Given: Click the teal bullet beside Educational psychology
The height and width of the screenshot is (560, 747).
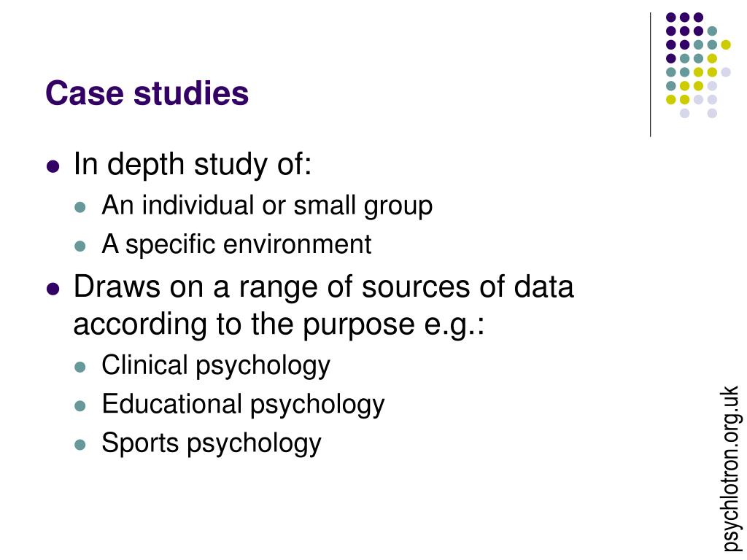Looking at the screenshot, I should click(x=80, y=406).
